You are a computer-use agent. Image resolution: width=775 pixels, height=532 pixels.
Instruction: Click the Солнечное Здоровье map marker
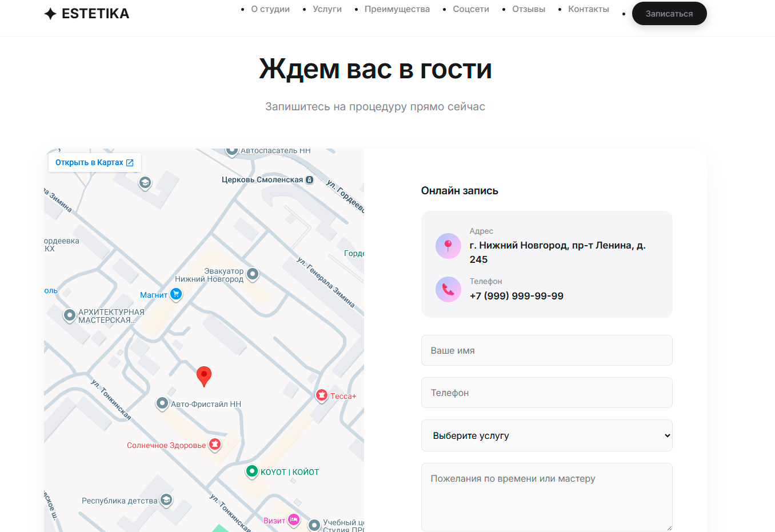(215, 445)
